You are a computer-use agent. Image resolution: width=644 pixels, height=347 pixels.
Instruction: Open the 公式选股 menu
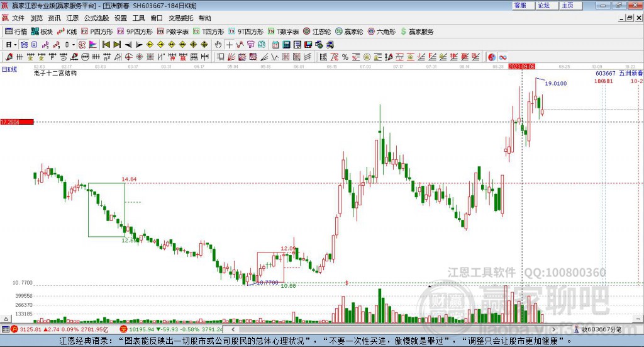pyautogui.click(x=96, y=18)
